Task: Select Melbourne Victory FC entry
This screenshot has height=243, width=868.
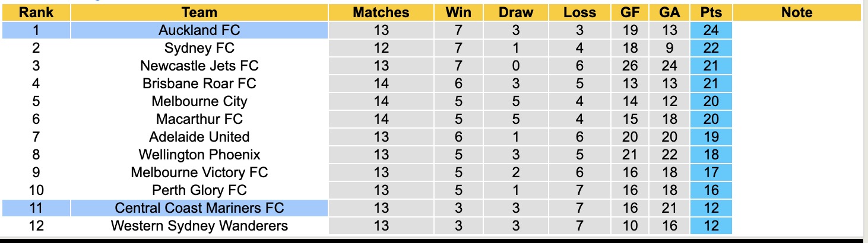Action: point(199,172)
